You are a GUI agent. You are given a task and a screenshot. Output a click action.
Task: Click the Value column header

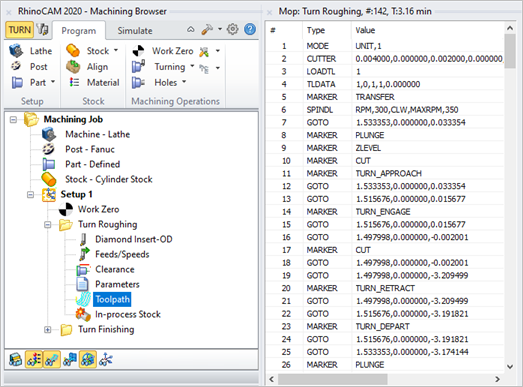[365, 30]
